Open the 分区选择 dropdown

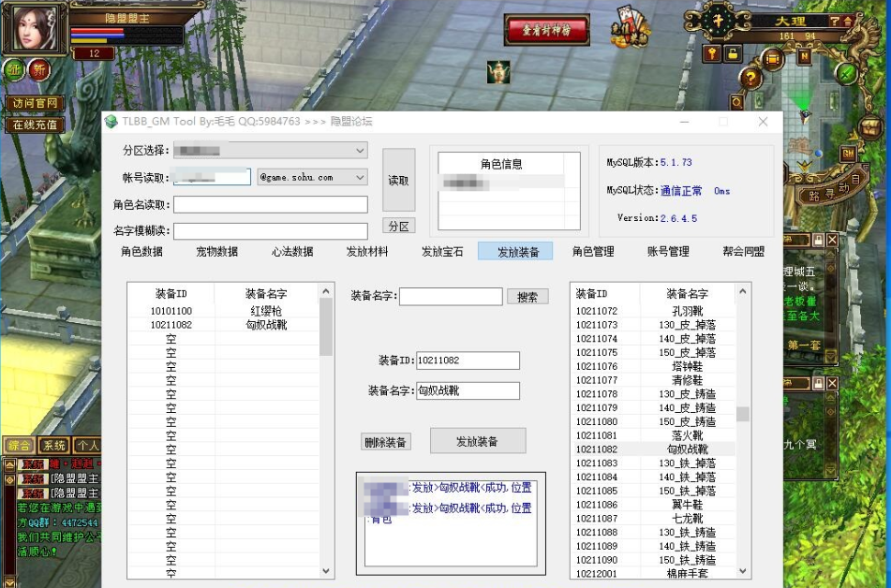(x=270, y=150)
